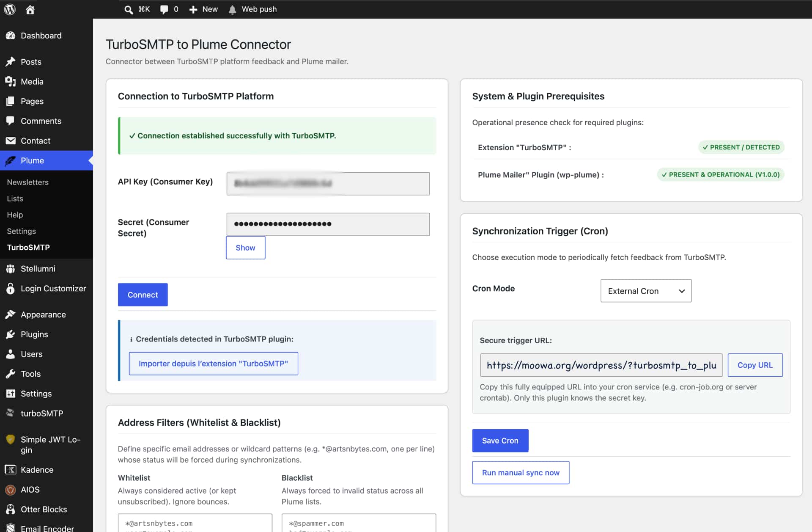
Task: Click the Address Filters section heading
Action: point(199,422)
